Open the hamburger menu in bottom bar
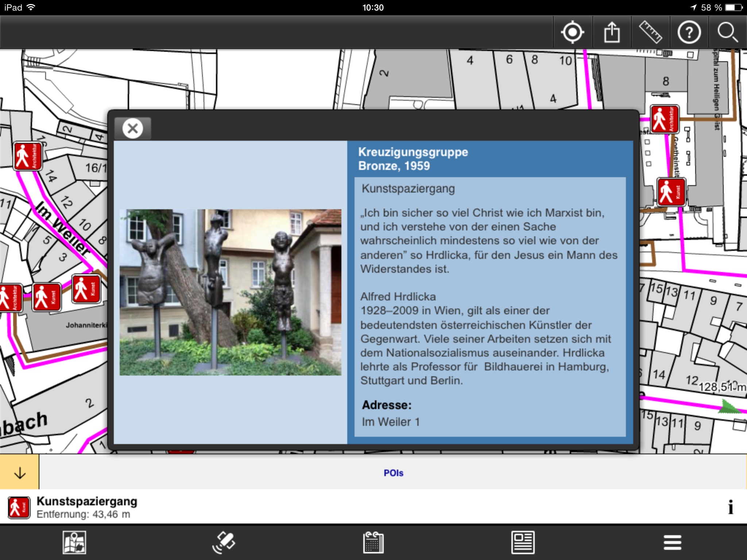This screenshot has width=747, height=560. pyautogui.click(x=672, y=542)
